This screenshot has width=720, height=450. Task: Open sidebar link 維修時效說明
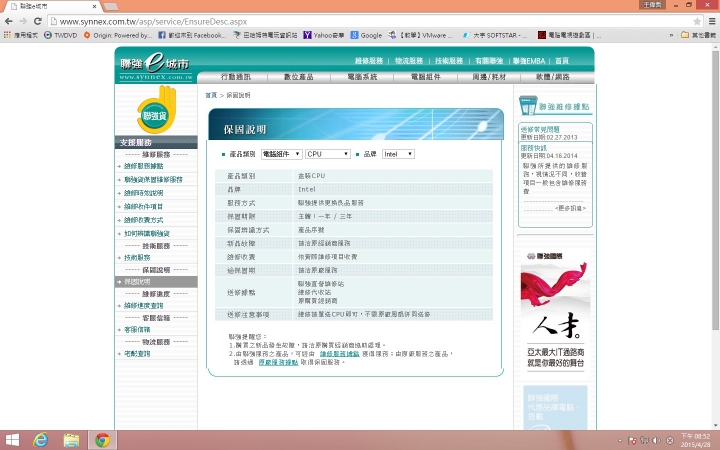click(x=143, y=193)
